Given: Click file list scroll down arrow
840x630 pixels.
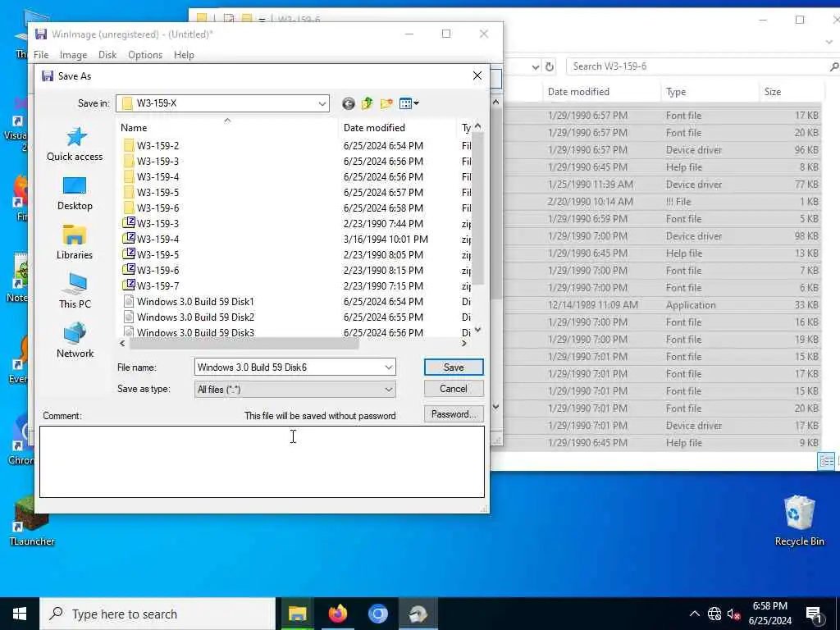Looking at the screenshot, I should (x=478, y=330).
